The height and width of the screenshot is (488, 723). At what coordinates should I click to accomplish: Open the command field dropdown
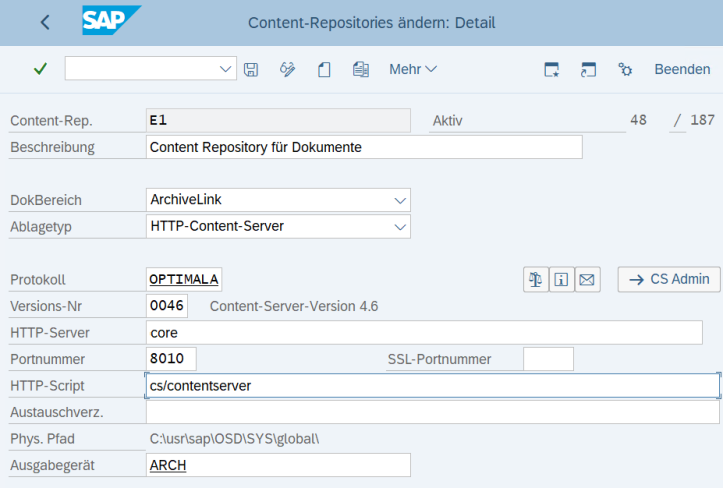tap(226, 69)
